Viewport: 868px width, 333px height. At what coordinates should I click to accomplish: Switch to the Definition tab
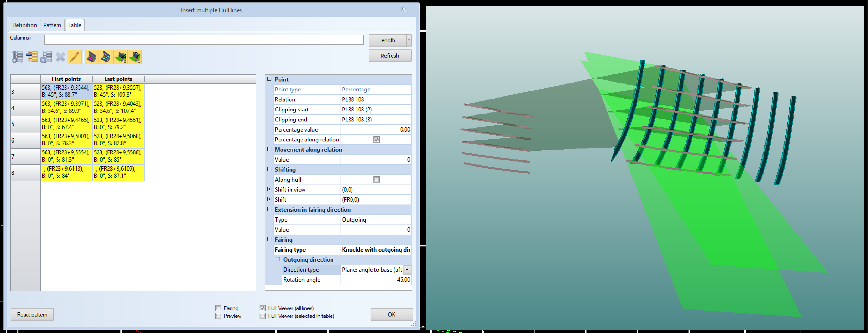pyautogui.click(x=24, y=25)
